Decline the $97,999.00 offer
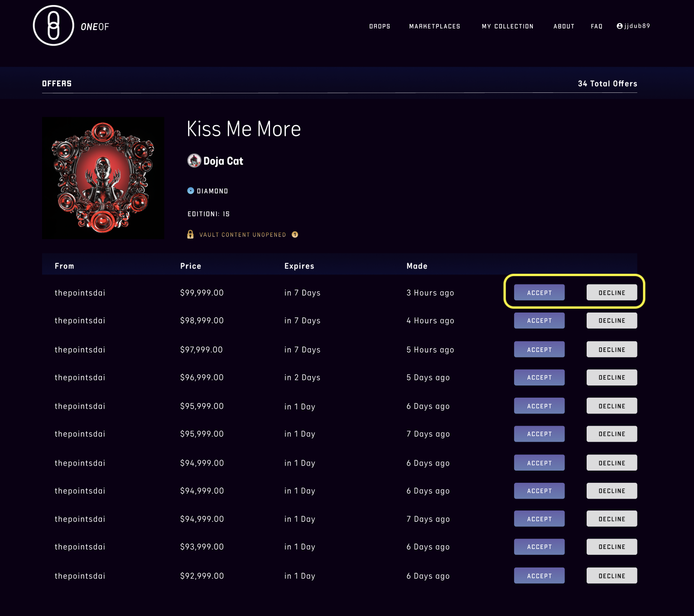 pyautogui.click(x=612, y=350)
